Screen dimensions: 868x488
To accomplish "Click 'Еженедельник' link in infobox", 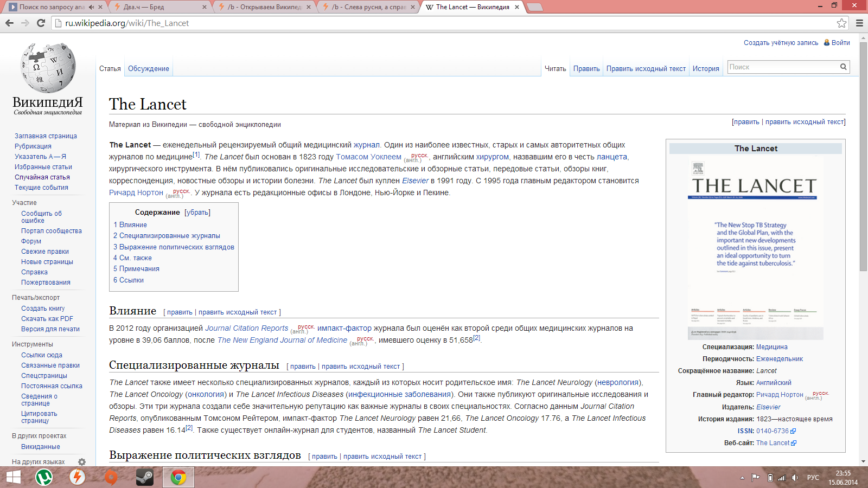I will 780,359.
